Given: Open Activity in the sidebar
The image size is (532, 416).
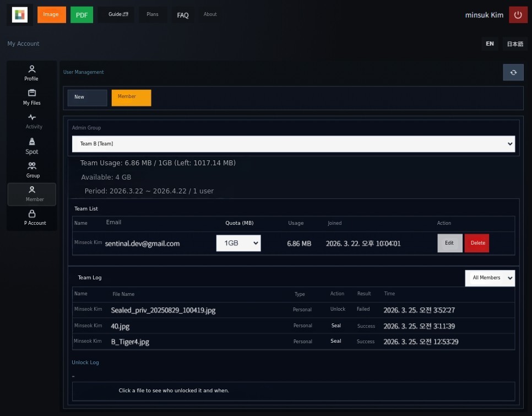Looking at the screenshot, I should click(31, 121).
